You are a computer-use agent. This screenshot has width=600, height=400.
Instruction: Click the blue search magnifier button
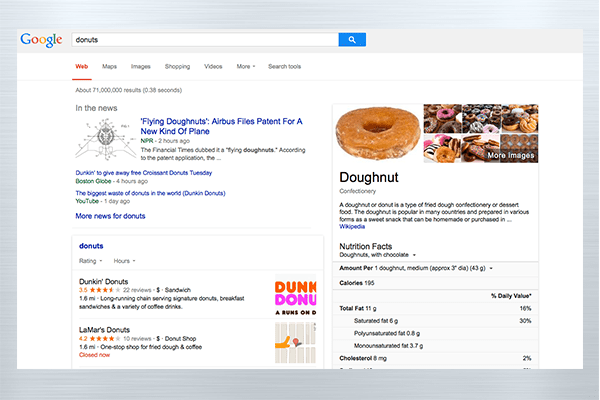(x=352, y=39)
